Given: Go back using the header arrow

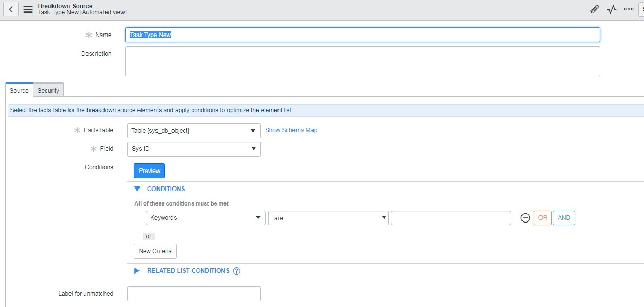Looking at the screenshot, I should [11, 9].
